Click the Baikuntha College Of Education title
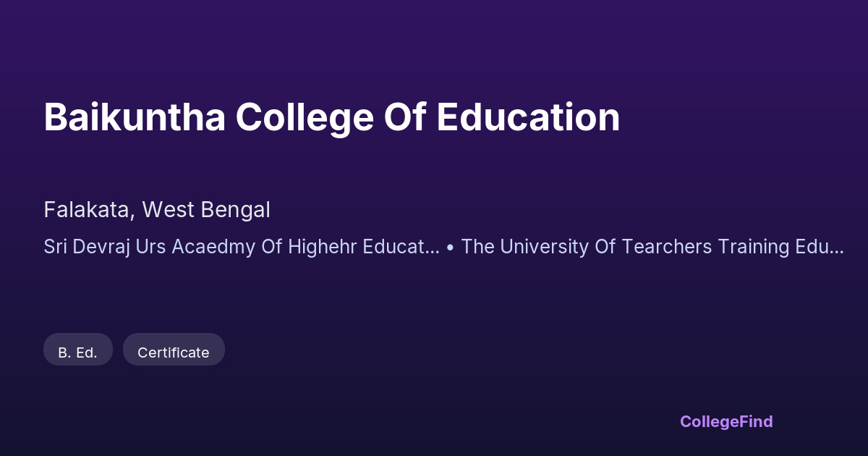The height and width of the screenshot is (456, 868). pos(331,117)
